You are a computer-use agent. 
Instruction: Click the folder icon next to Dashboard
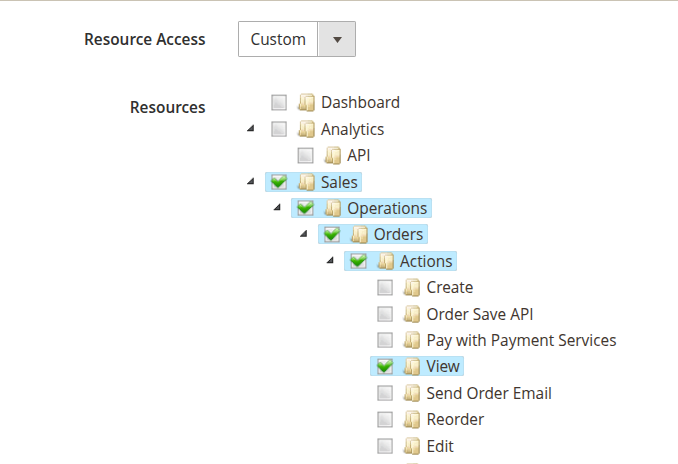[306, 102]
